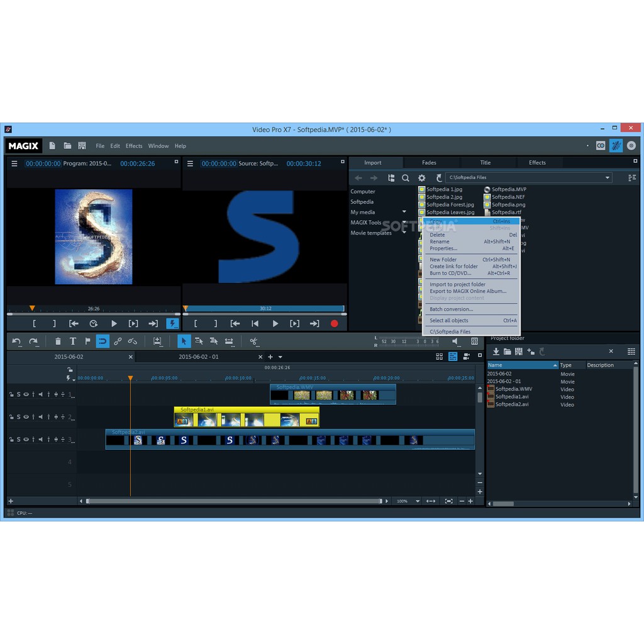Open the movie tabs dropdown arrow next to plus
The image size is (644, 644).
[x=280, y=357]
